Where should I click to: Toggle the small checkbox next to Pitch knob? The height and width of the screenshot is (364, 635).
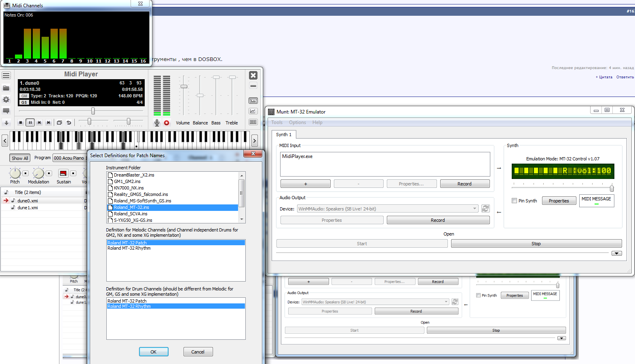pyautogui.click(x=25, y=173)
